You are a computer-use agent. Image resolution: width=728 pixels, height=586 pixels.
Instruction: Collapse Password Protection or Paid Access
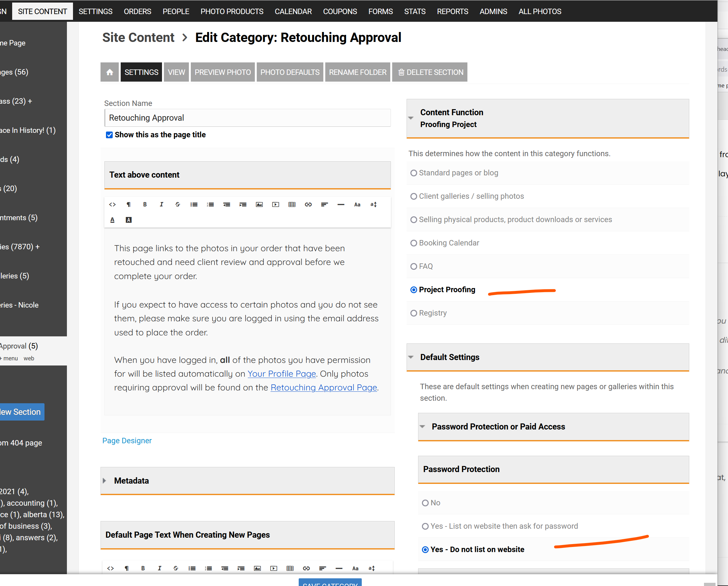coord(422,427)
